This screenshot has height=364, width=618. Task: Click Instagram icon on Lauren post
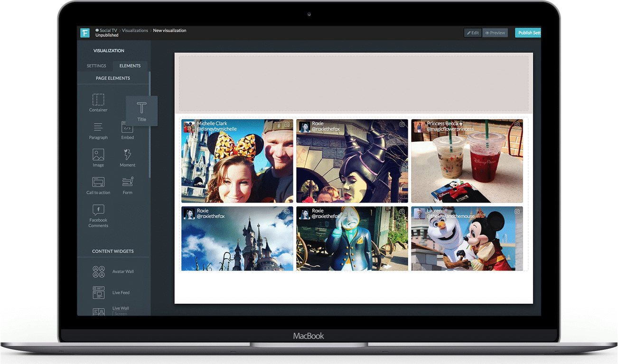tap(517, 212)
